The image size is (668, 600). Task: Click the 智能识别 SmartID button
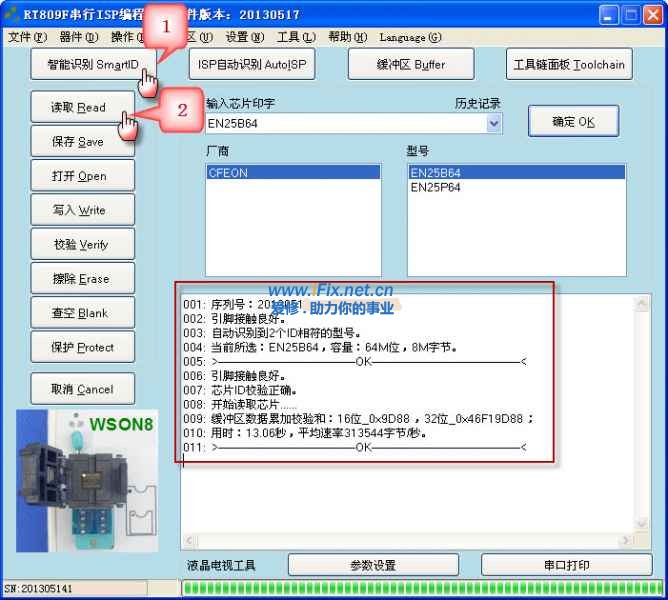click(x=93, y=64)
